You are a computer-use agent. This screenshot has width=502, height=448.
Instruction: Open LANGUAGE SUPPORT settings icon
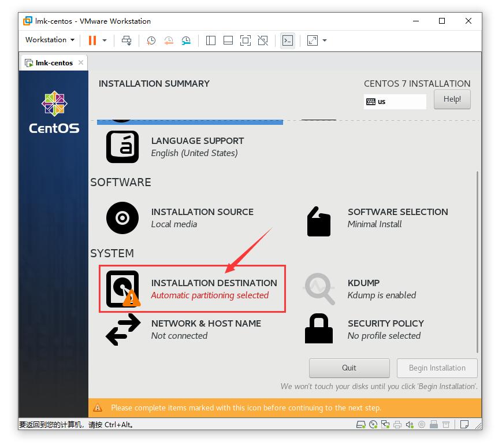point(122,147)
